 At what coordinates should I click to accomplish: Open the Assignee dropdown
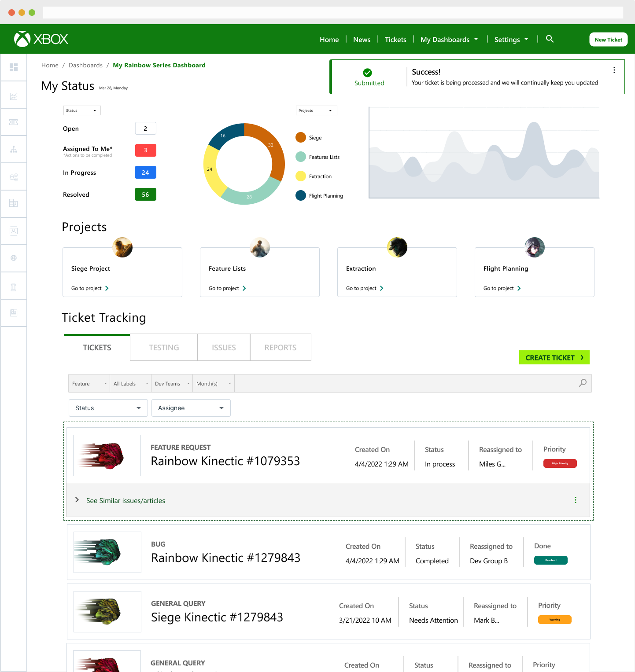click(x=191, y=408)
